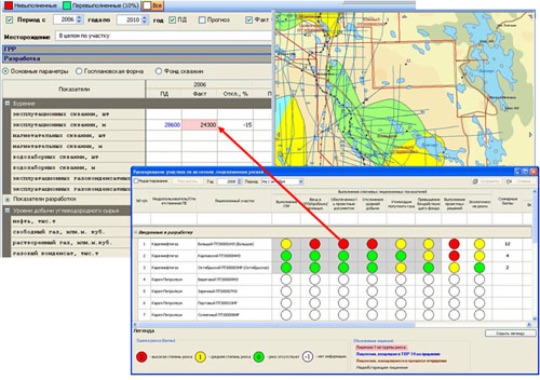The image size is (540, 380).
Task: Click the first green risk indicator in row 2
Action: tap(286, 256)
